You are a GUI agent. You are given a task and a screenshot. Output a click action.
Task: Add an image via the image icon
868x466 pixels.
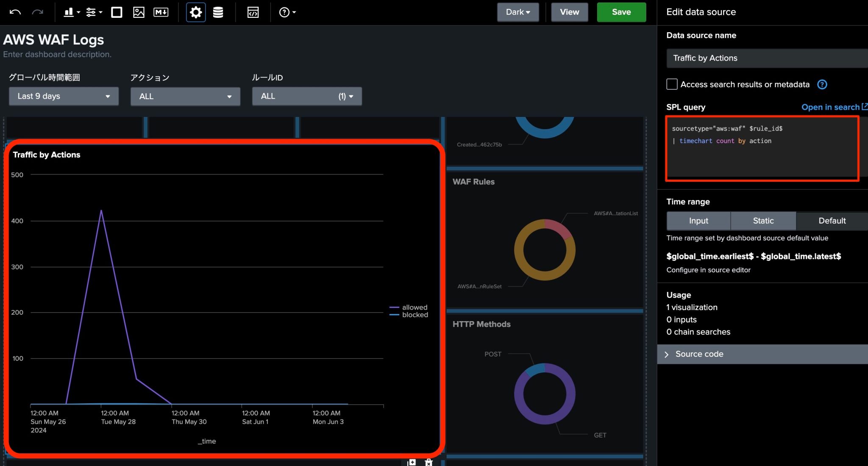point(139,12)
